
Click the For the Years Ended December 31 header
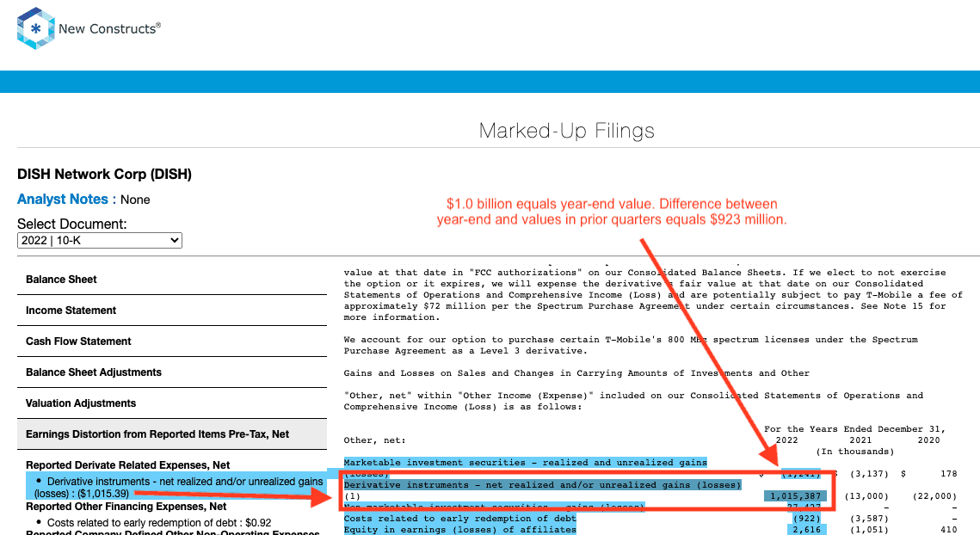(854, 428)
